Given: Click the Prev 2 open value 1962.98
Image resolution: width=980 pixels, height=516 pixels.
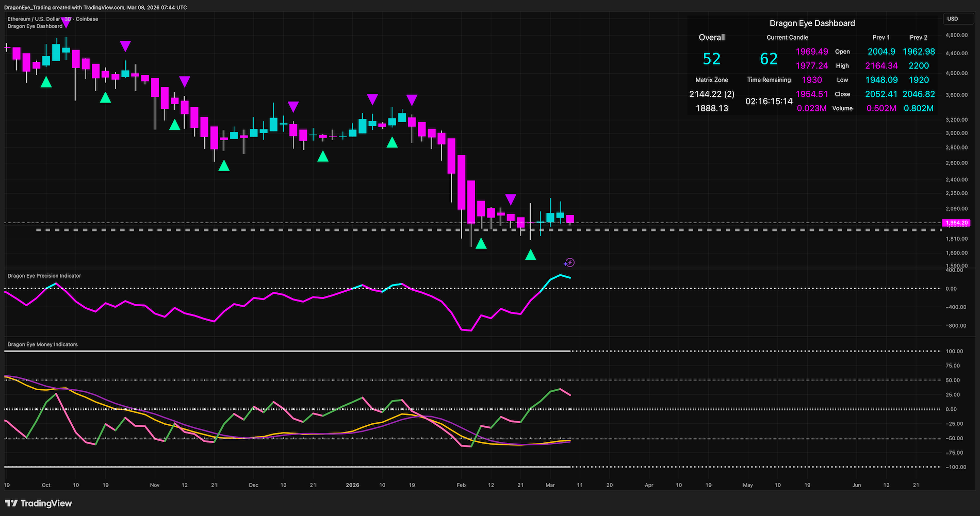Looking at the screenshot, I should point(919,52).
